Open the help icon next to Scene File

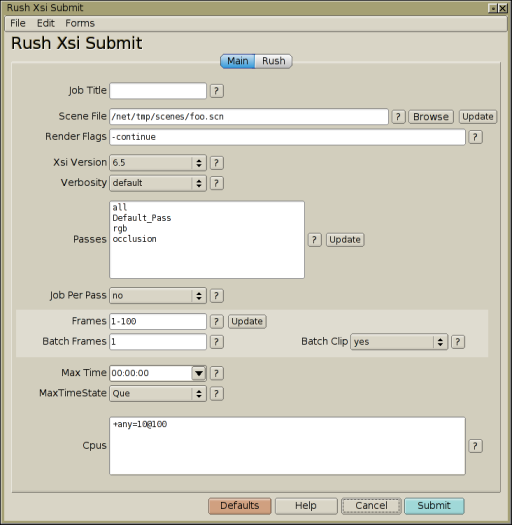coord(398,117)
